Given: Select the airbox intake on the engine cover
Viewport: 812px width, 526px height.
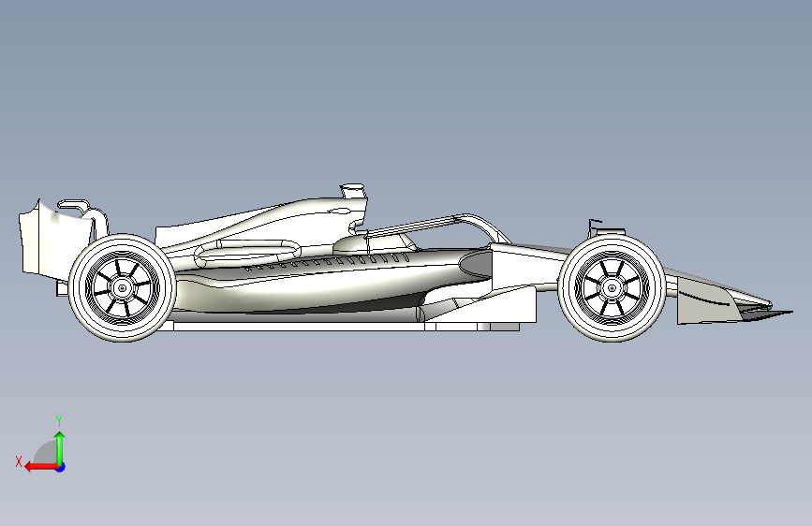Looking at the screenshot, I should (353, 191).
